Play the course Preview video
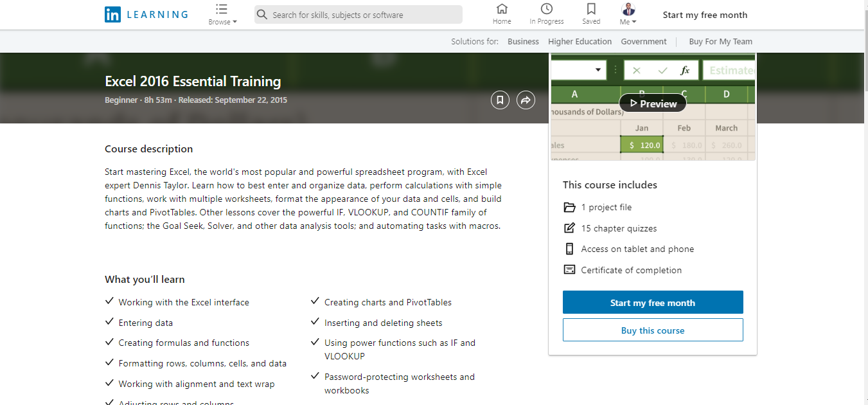The height and width of the screenshot is (405, 868). [x=653, y=104]
